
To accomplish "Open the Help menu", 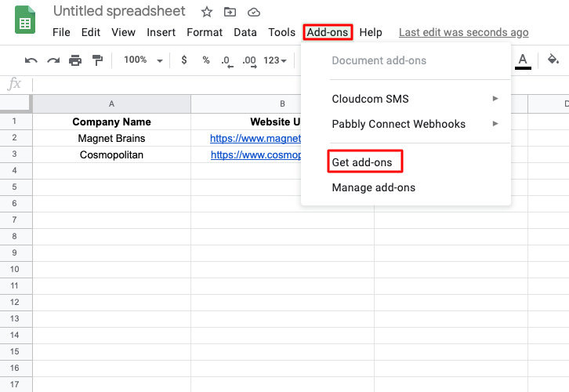I will pyautogui.click(x=371, y=32).
